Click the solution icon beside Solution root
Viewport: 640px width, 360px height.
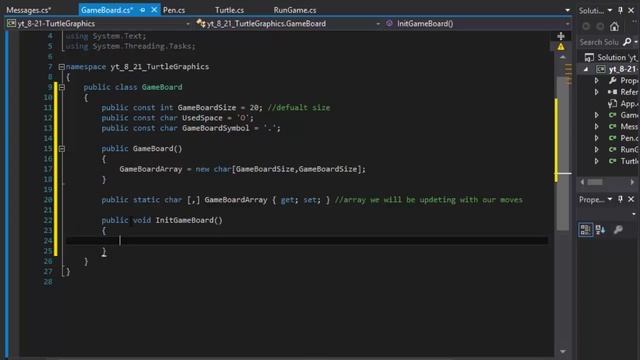[x=589, y=58]
